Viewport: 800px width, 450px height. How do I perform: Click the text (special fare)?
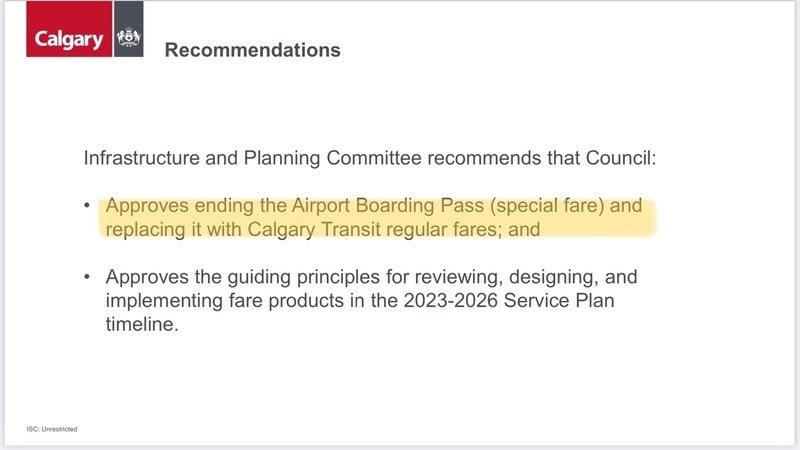(x=553, y=207)
